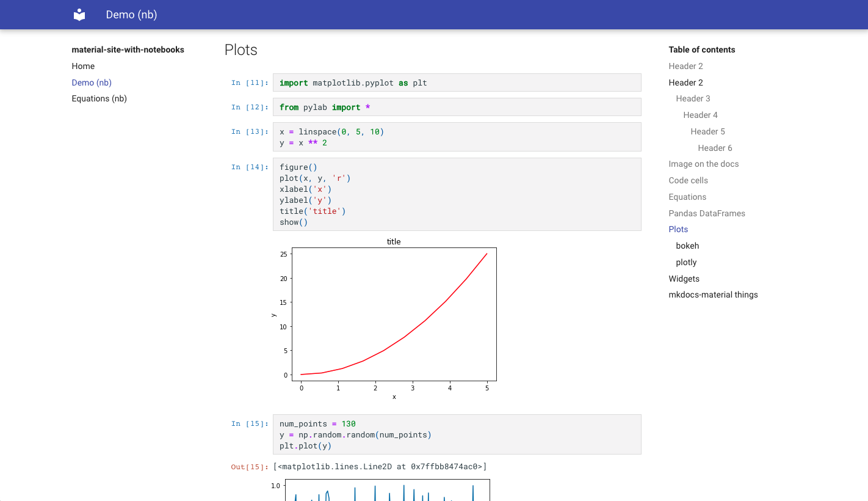Click the 'material-site-with-notebooks' site name
Screen dimensions: 868x501
coord(128,49)
